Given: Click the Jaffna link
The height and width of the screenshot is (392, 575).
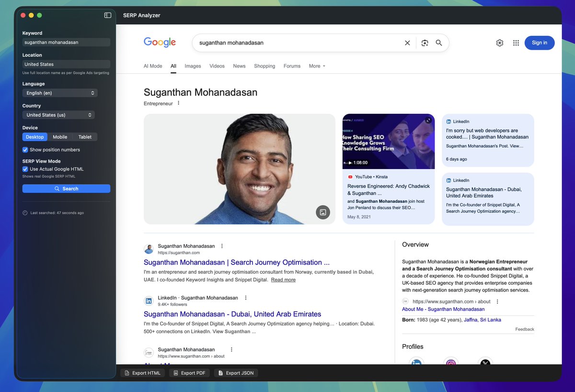Looking at the screenshot, I should tap(471, 320).
